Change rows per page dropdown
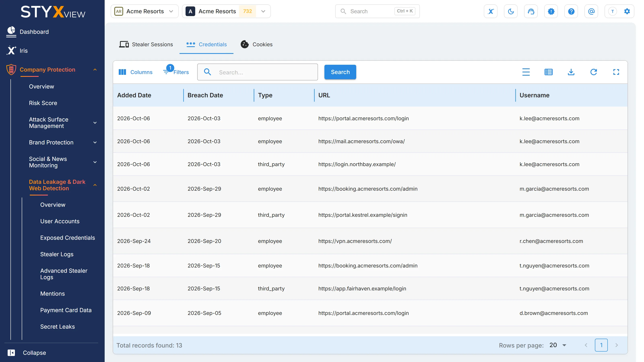 pyautogui.click(x=558, y=345)
